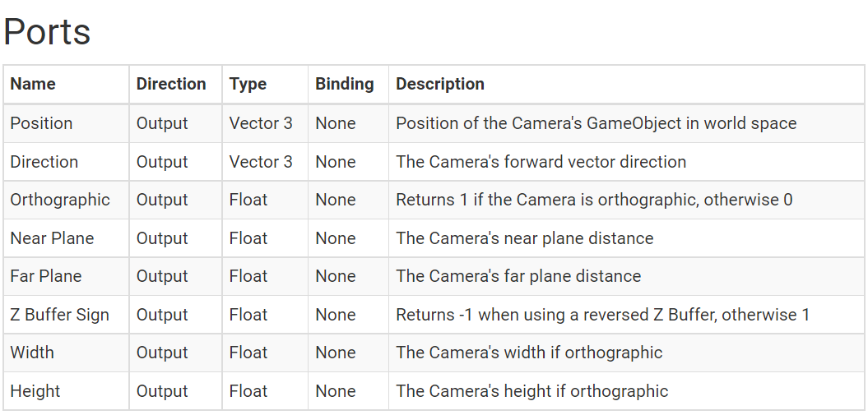Click the Near Plane port name
Screen dimensions: 868x415
(52, 238)
